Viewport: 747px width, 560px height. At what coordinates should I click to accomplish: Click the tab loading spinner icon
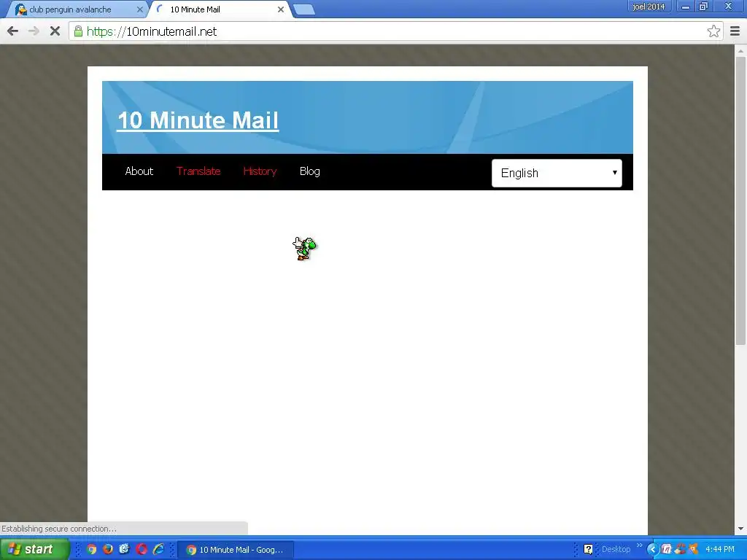coord(160,9)
